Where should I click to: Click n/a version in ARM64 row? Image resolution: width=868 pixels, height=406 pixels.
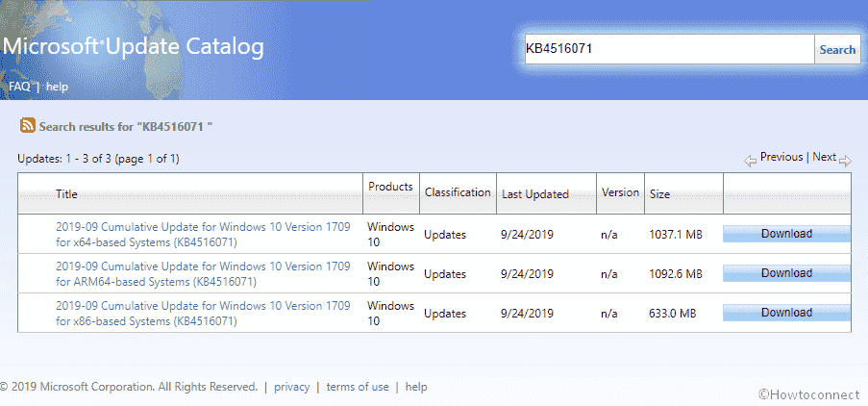tap(608, 273)
